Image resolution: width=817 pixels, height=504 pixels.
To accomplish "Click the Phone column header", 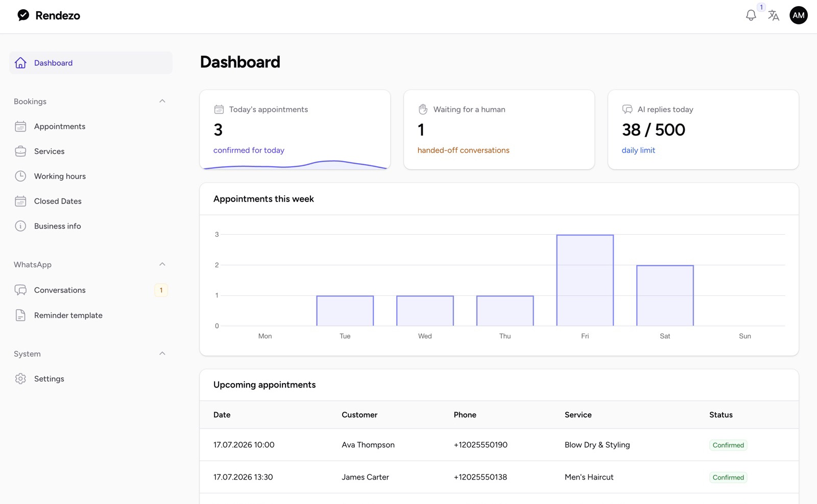I will (x=465, y=415).
